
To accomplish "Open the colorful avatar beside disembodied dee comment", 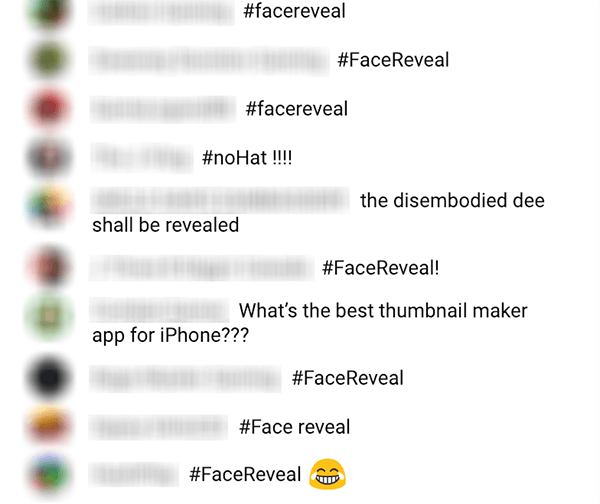I will (x=49, y=206).
